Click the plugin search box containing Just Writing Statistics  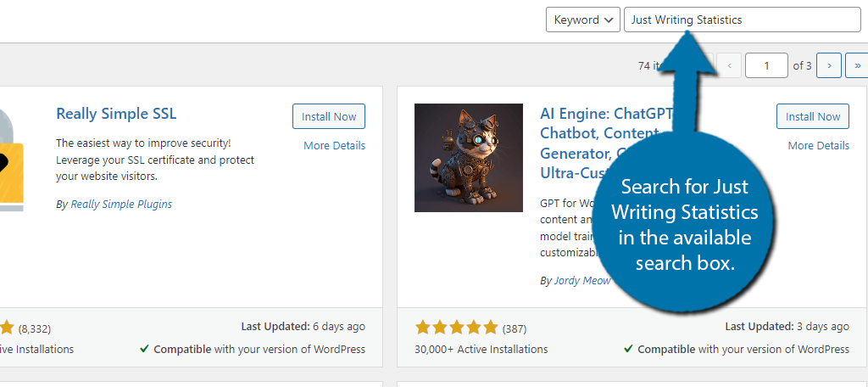[x=743, y=20]
